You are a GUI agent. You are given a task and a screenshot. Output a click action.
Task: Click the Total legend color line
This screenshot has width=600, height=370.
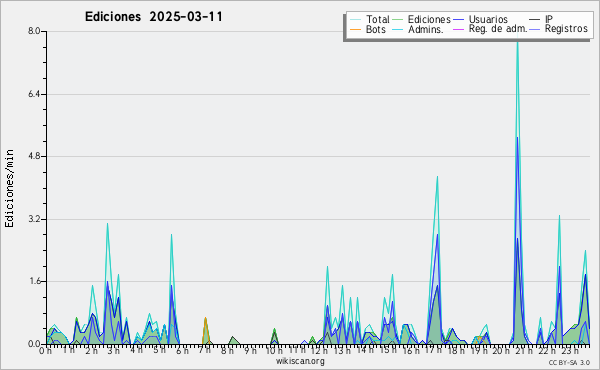click(355, 20)
